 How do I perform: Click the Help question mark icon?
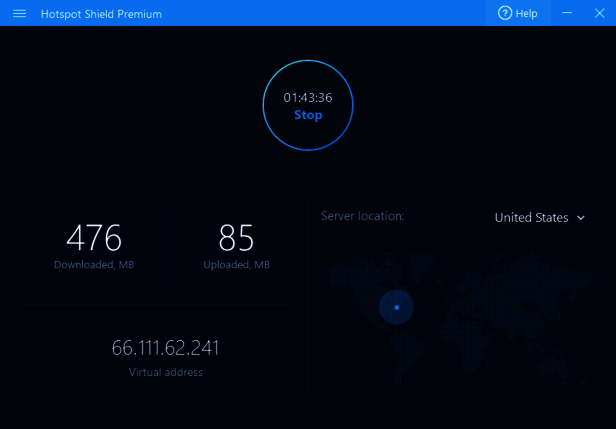(505, 14)
